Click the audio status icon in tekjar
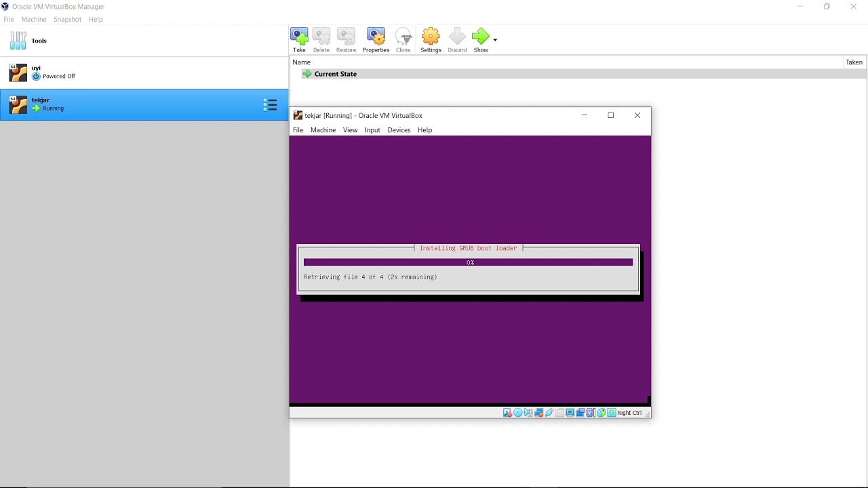This screenshot has height=488, width=868. coord(528,413)
